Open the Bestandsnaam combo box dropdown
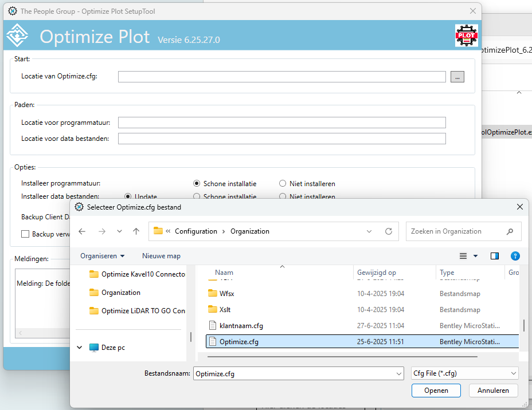Image resolution: width=532 pixels, height=410 pixels. 399,374
